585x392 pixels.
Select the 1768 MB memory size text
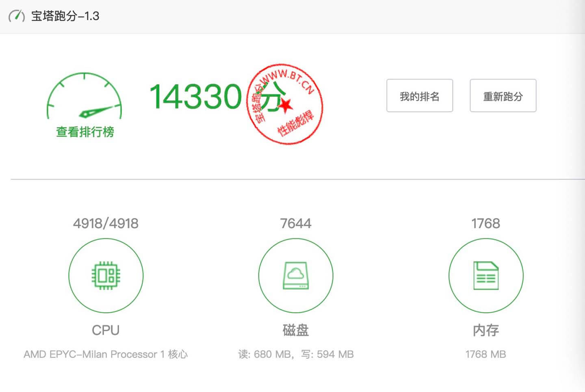(x=486, y=354)
